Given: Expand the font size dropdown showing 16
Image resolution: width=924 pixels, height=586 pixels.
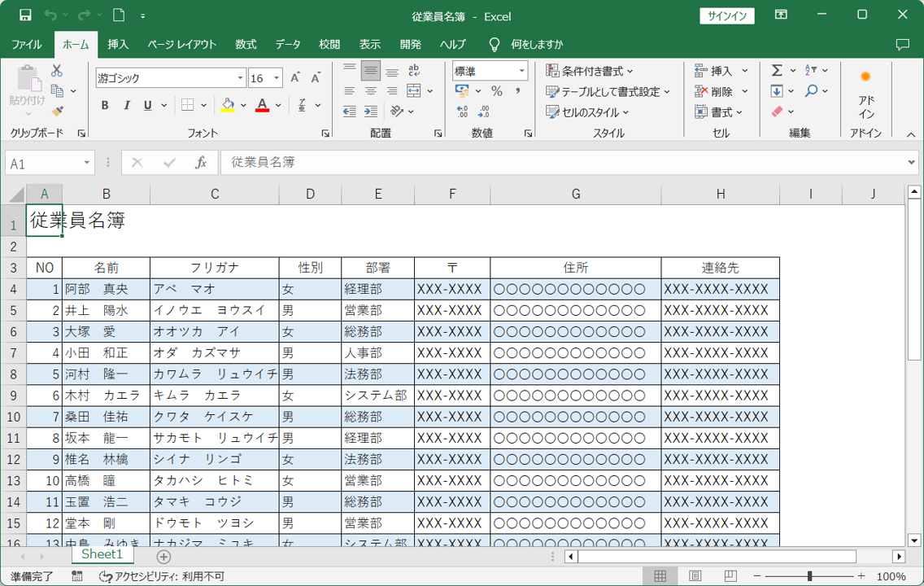Looking at the screenshot, I should tap(277, 78).
